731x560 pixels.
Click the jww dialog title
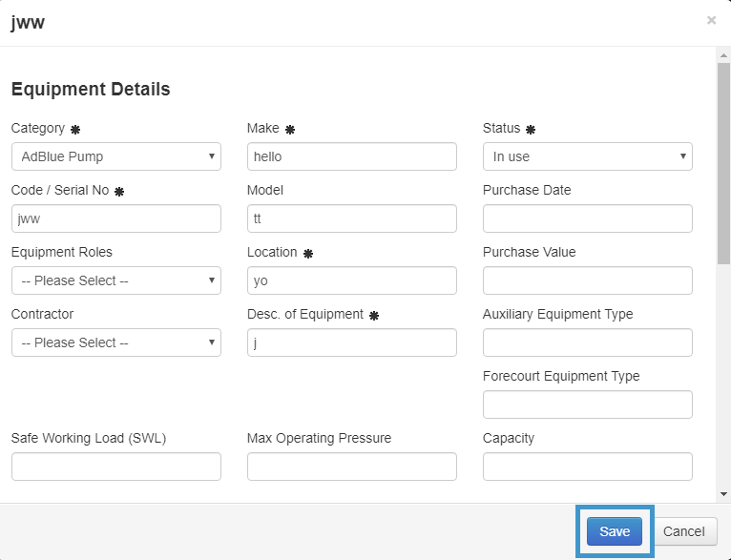[x=28, y=22]
